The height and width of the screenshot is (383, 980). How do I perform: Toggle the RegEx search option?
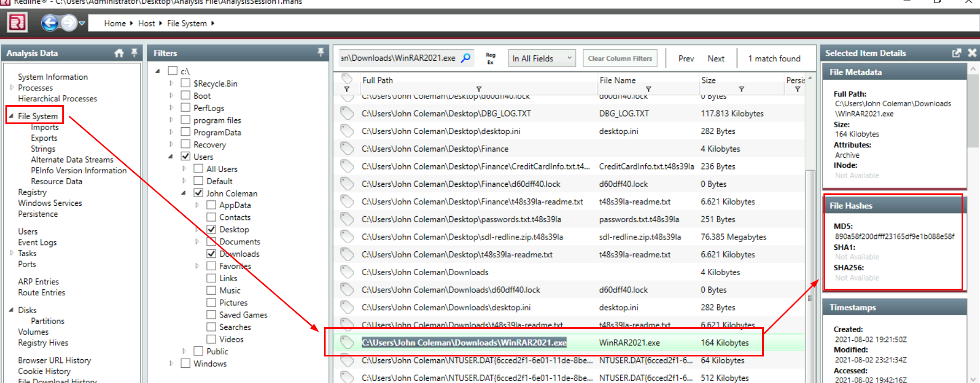click(490, 59)
